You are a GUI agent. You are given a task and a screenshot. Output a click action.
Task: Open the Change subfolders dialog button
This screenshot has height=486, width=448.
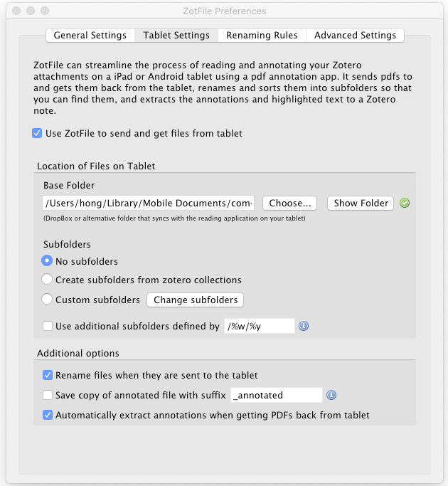point(196,300)
